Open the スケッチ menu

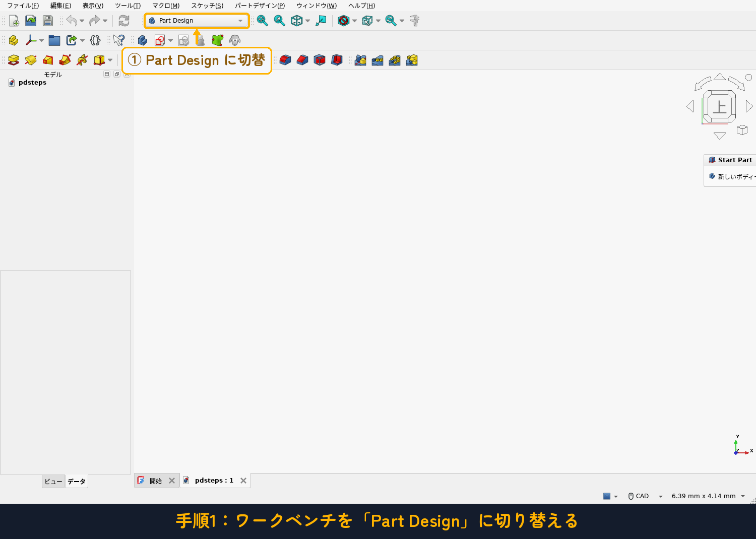207,6
